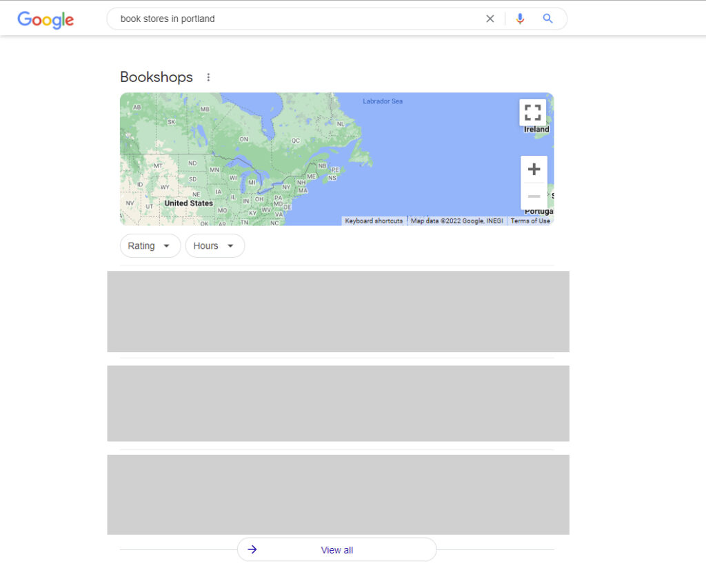706x588 pixels.
Task: Select the second gray result placeholder
Action: pos(338,403)
